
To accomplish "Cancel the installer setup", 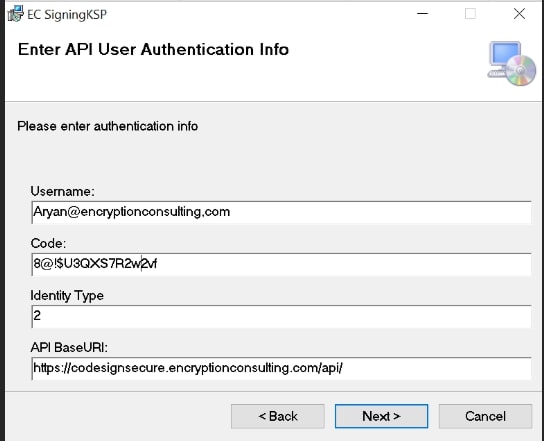I will pos(485,416).
